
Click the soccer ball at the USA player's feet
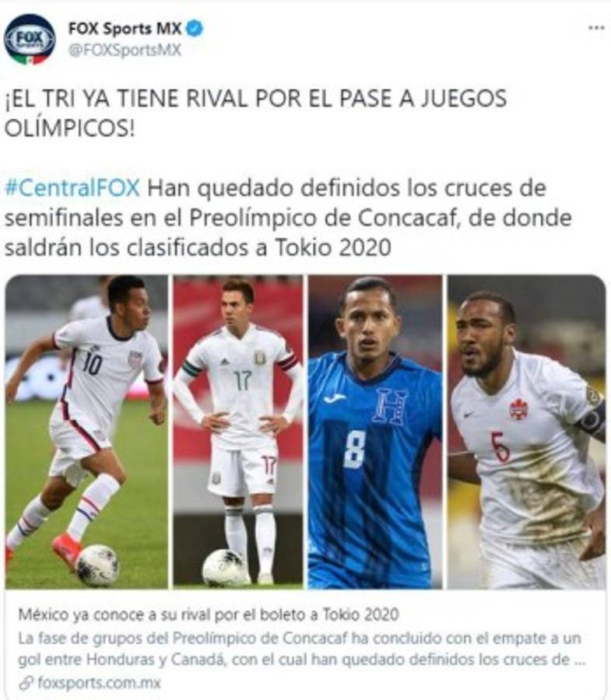[97, 565]
